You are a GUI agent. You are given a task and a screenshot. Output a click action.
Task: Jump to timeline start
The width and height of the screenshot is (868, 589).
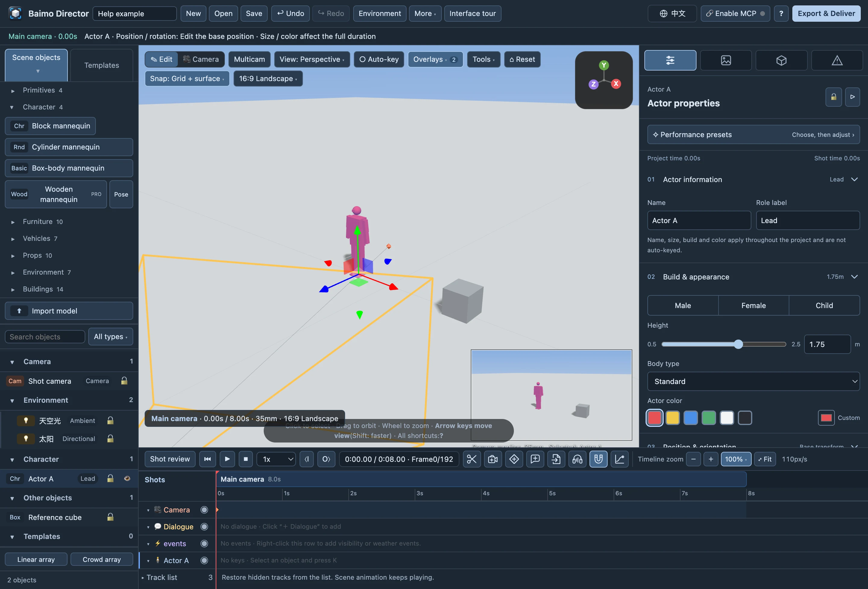tap(207, 459)
